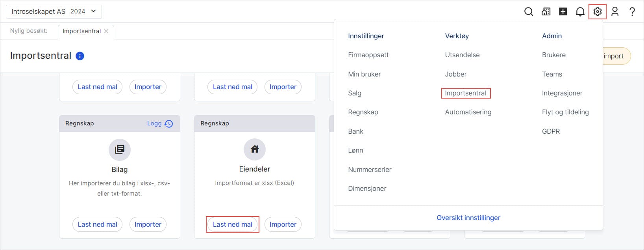Click Last ned mal under Eiendeler
644x250 pixels.
232,224
